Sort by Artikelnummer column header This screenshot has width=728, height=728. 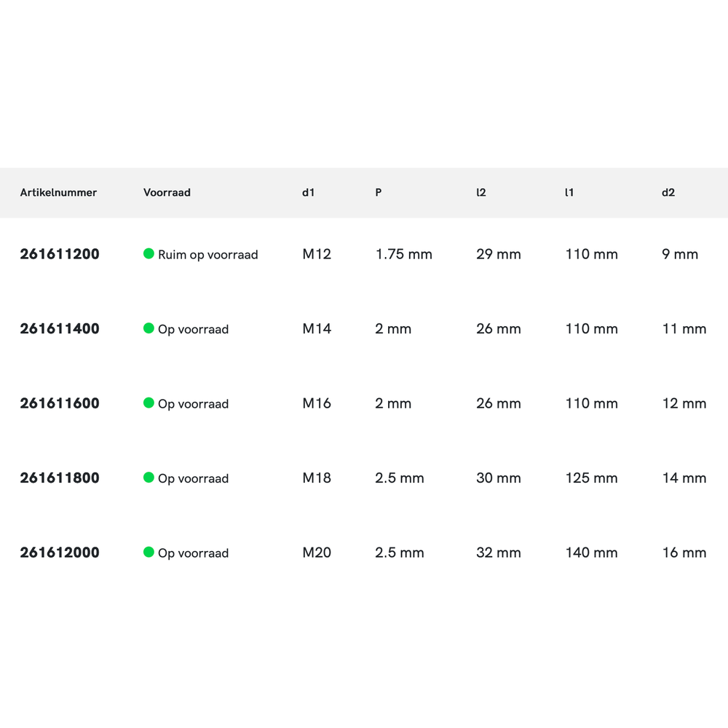[58, 193]
